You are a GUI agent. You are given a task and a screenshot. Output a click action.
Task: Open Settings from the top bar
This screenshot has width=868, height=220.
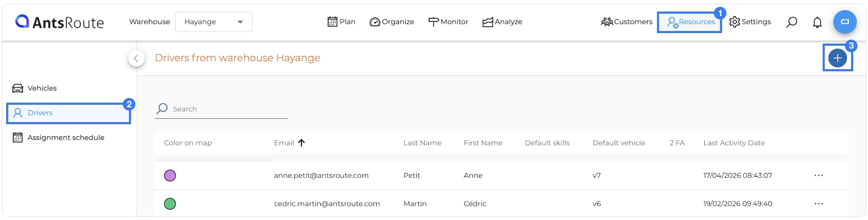(750, 22)
